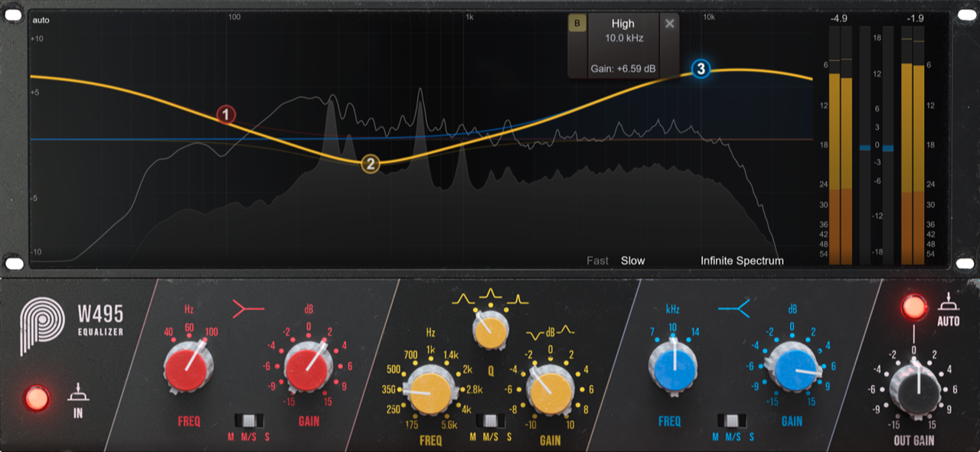Select band marker 2 on the EQ curve
The width and height of the screenshot is (980, 452).
[x=369, y=162]
